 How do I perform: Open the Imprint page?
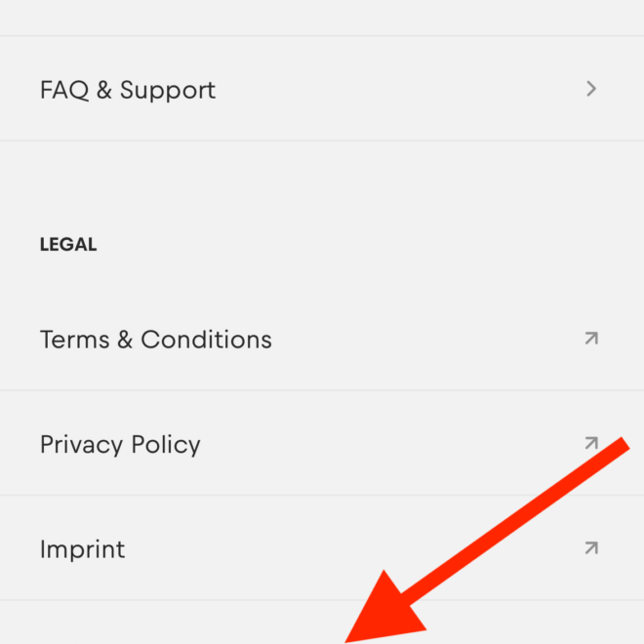82,548
